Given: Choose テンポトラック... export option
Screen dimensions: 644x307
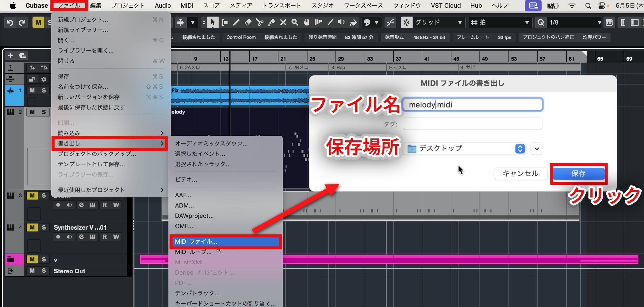Looking at the screenshot, I should click(225, 293).
